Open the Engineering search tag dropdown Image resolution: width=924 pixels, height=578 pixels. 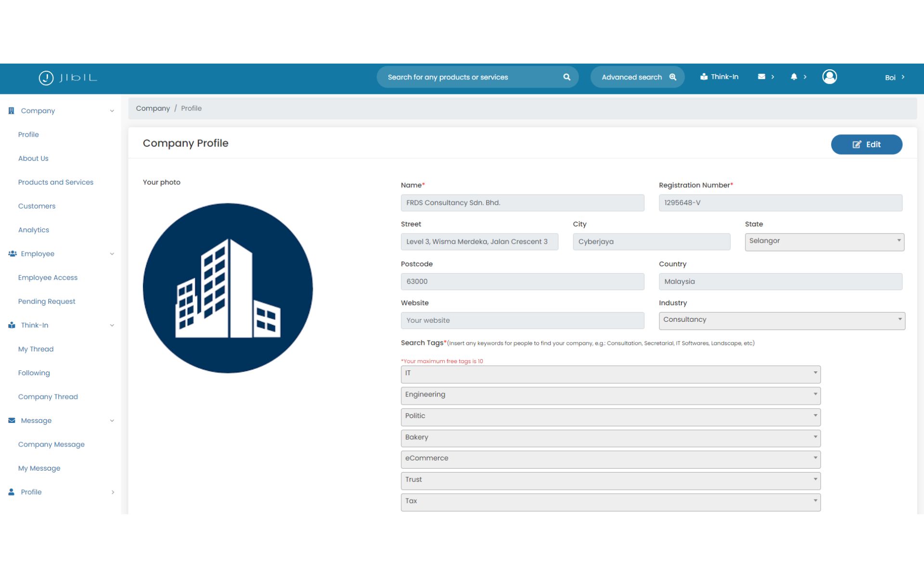pos(610,395)
